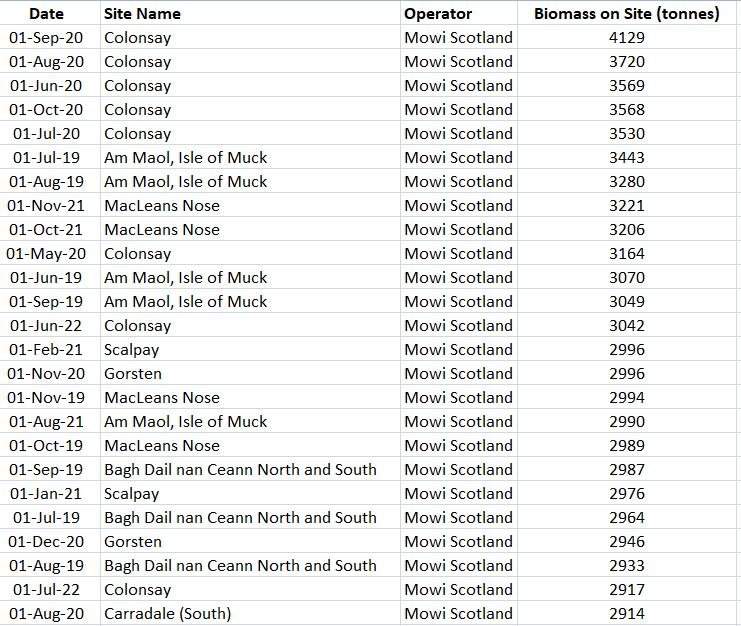Screen dimensions: 741x626
Task: Select the biomass cell showing 3042
Action: pyautogui.click(x=627, y=326)
